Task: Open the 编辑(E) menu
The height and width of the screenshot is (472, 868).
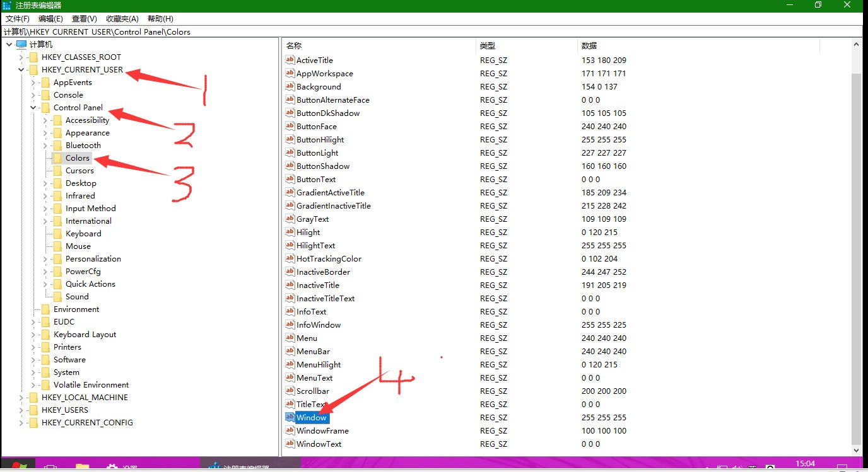Action: [50, 19]
